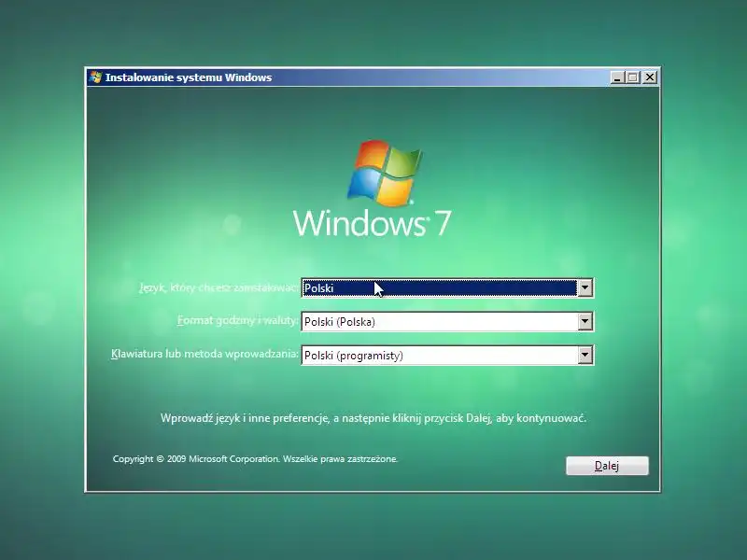The width and height of the screenshot is (747, 560).
Task: Expand the time and currency format dropdown arrow
Action: pos(585,321)
